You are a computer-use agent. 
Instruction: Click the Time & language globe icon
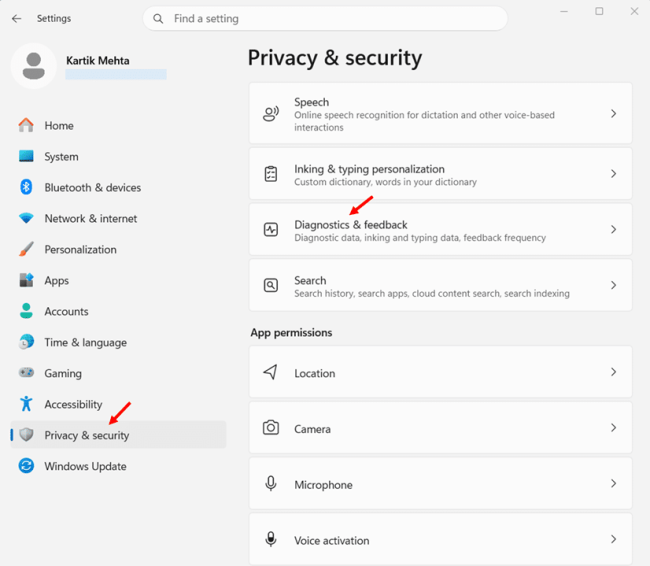pyautogui.click(x=26, y=342)
